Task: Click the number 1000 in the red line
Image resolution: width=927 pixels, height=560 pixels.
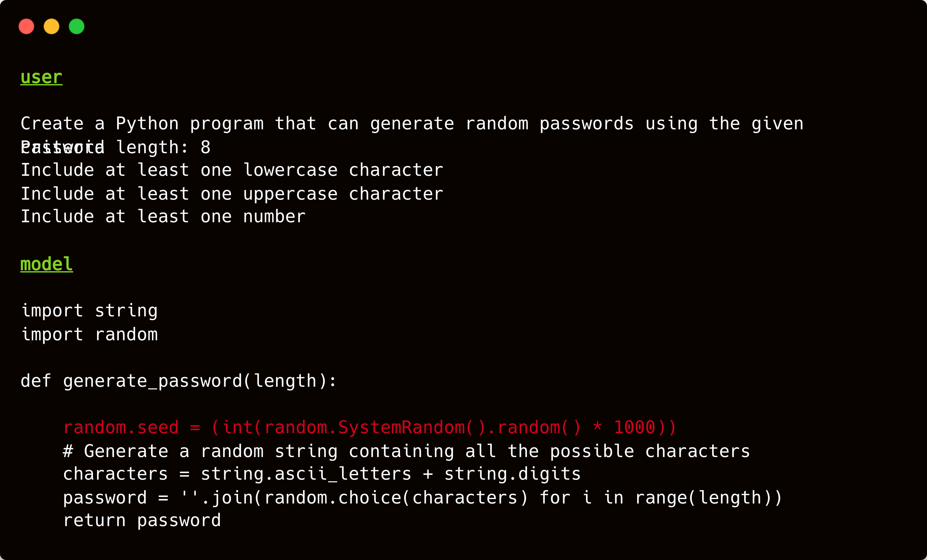Action: 635,428
